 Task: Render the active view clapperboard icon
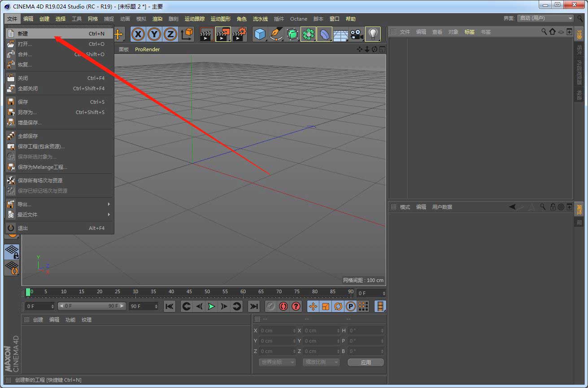[x=207, y=34]
